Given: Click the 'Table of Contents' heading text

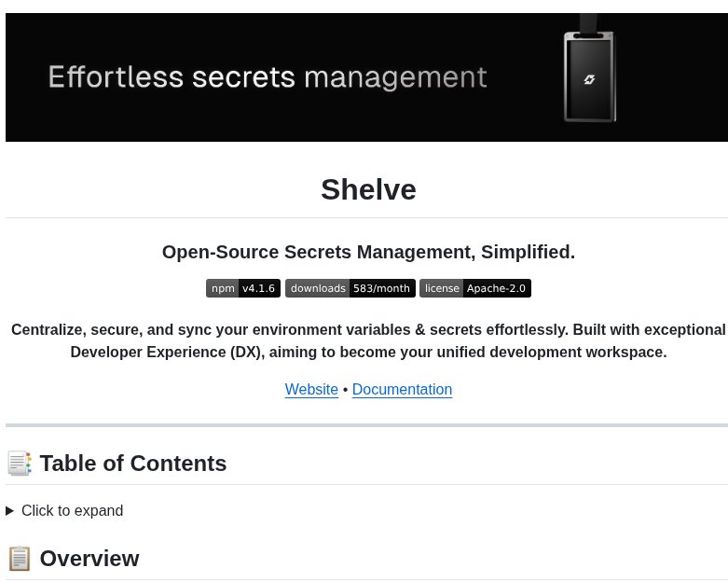Looking at the screenshot, I should (x=133, y=464).
